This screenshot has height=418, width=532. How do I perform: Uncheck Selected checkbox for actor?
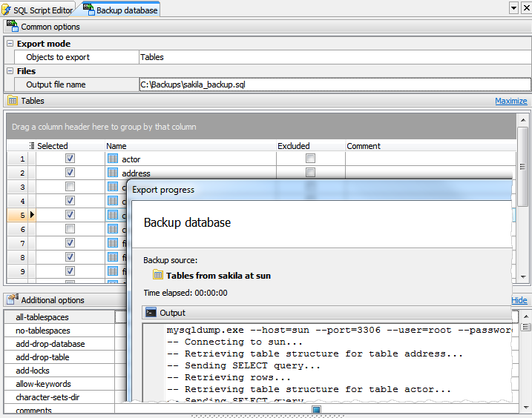click(x=70, y=159)
